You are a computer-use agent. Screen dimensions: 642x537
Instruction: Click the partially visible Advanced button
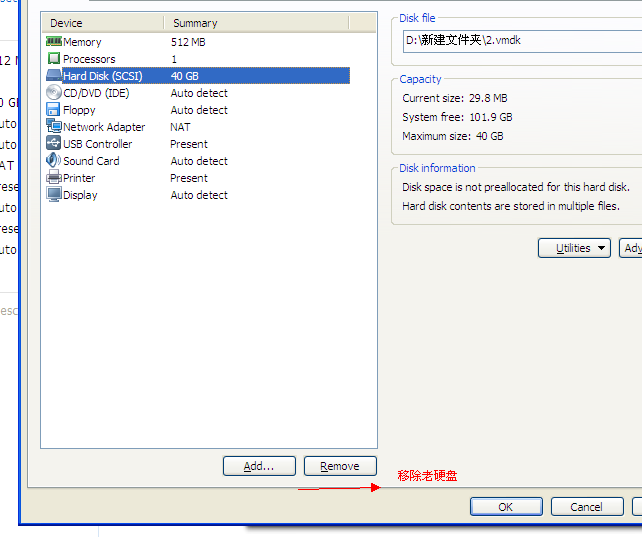tap(631, 248)
